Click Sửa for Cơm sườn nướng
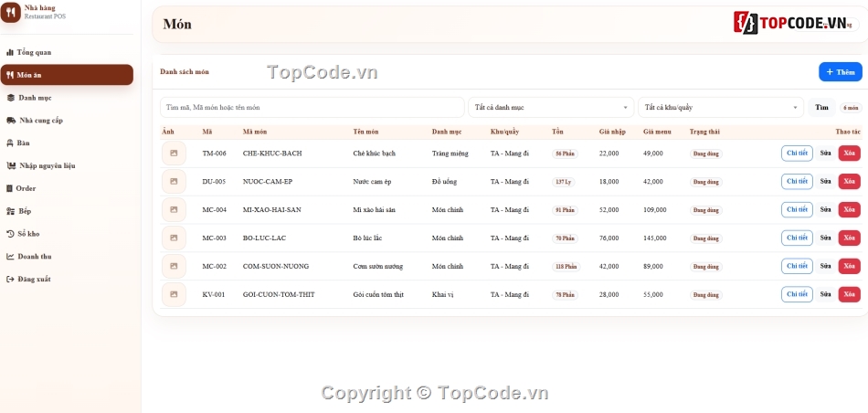The image size is (868, 413). click(825, 266)
